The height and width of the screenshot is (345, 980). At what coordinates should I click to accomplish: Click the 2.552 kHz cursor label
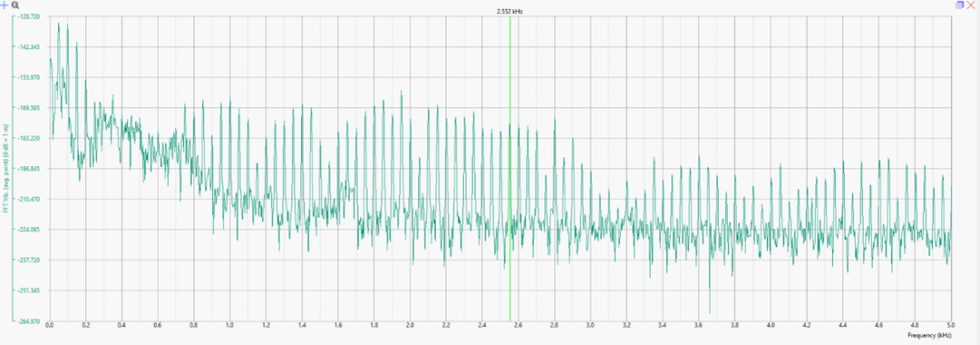[x=509, y=11]
